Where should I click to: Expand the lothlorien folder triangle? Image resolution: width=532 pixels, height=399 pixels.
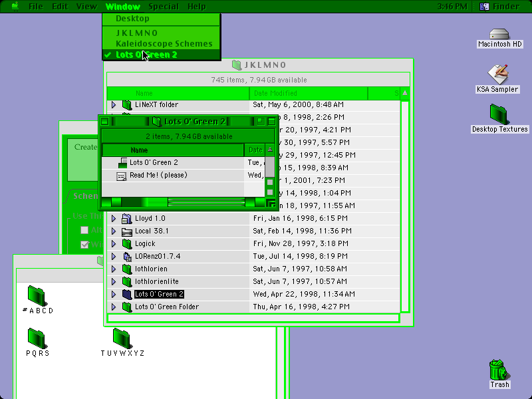[x=114, y=269]
